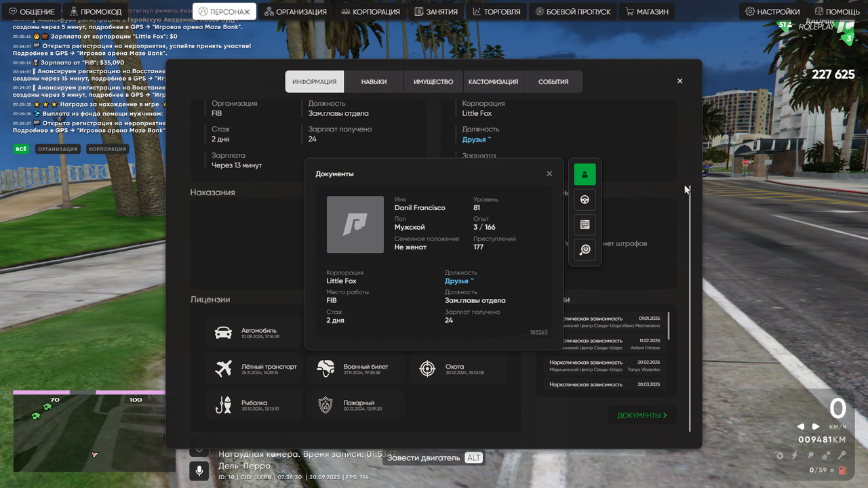Switch to the Имущество tab
The width and height of the screenshot is (868, 488).
coord(433,81)
